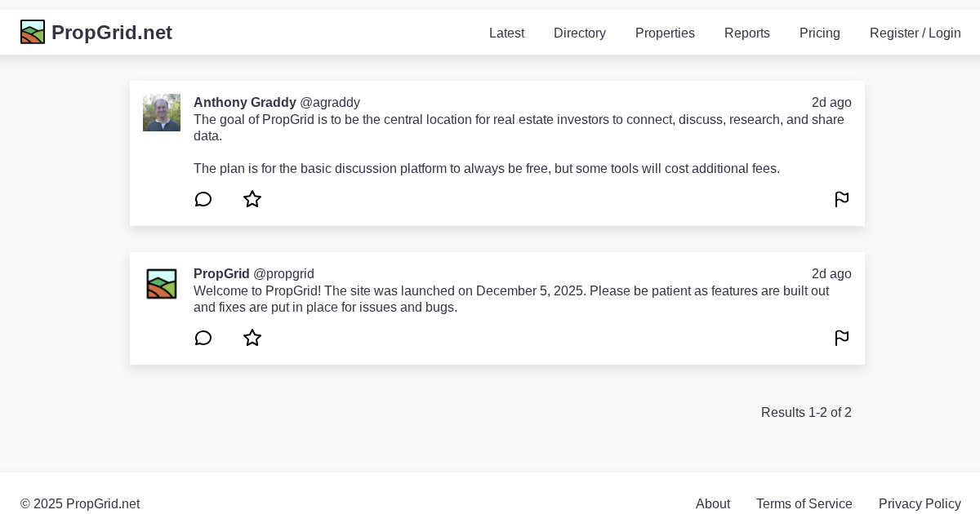
Task: Click Register / Login
Action: click(x=915, y=33)
